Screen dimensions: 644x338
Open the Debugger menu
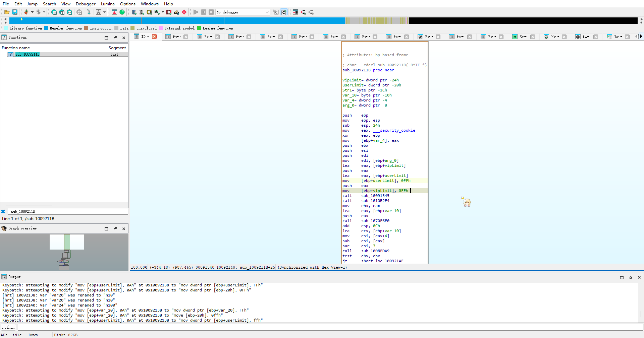click(x=86, y=4)
